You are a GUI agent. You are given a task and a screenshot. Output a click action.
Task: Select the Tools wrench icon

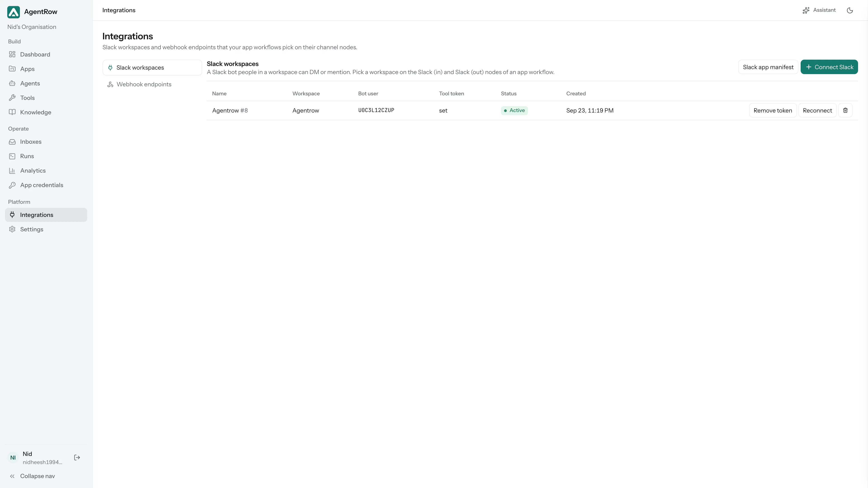[12, 98]
